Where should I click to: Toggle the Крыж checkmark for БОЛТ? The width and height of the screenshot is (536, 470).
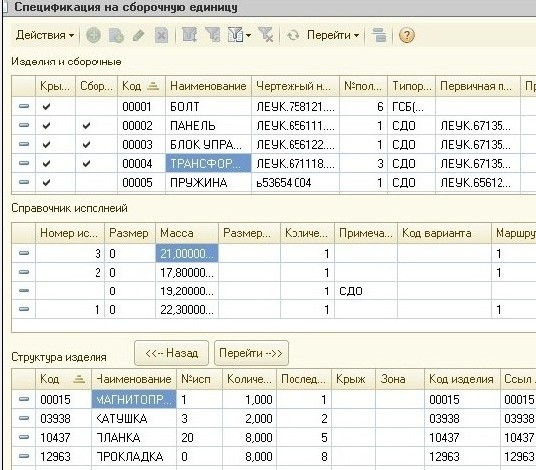tap(46, 107)
